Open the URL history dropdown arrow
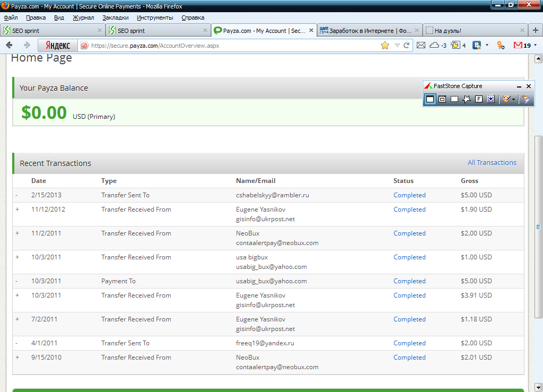543x392 pixels. click(397, 46)
